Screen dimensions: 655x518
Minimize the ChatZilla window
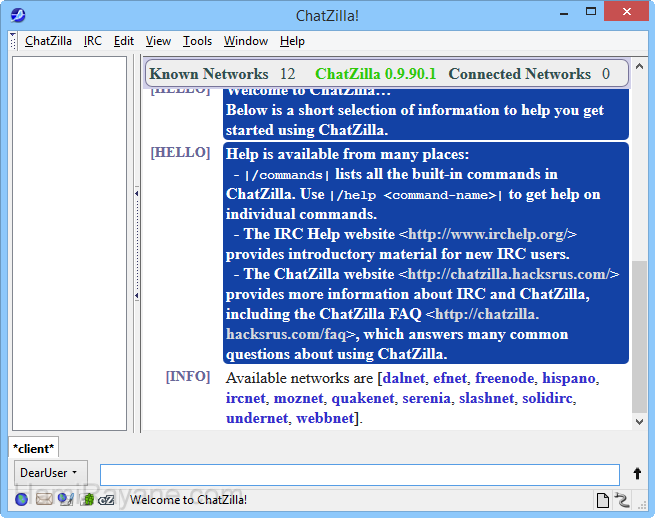click(564, 13)
